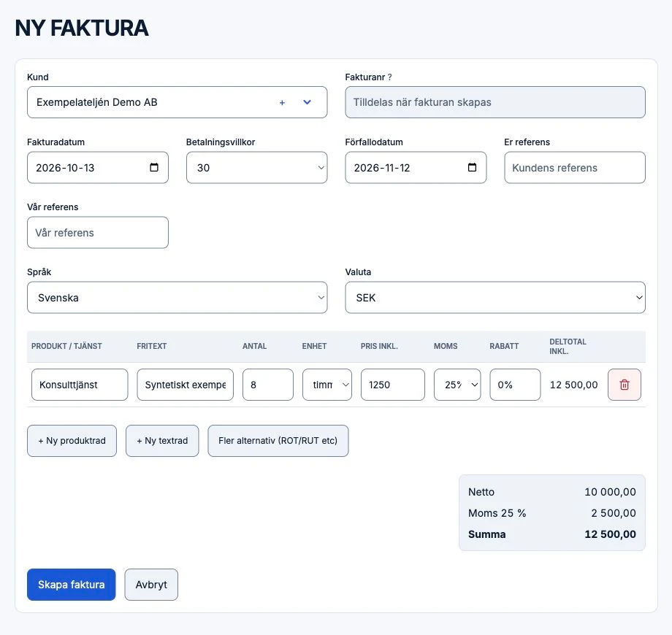
Task: Click the Fakturanr field
Action: (x=495, y=102)
